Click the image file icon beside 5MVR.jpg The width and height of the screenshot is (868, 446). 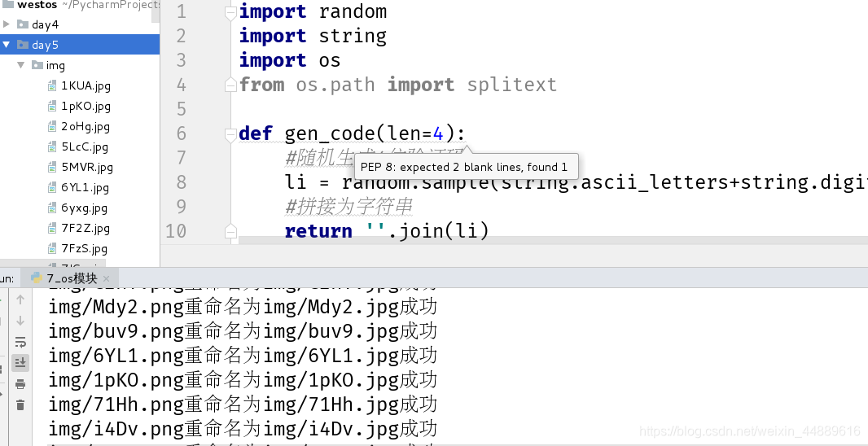(x=52, y=167)
